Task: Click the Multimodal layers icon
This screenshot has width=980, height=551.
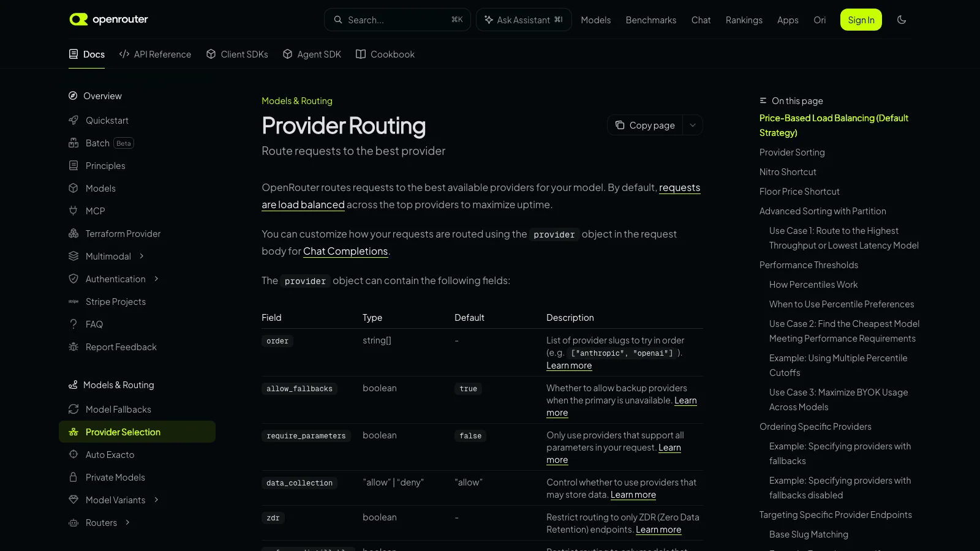Action: click(73, 256)
